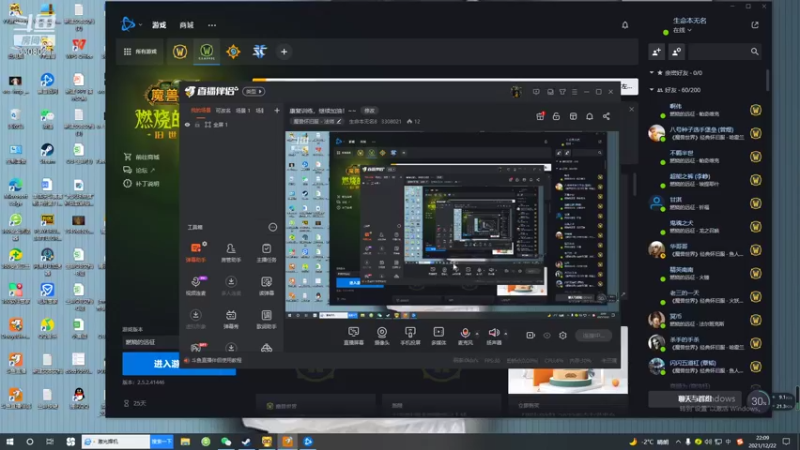Open the 主播任务 tool
800x450 pixels.
pos(266,252)
